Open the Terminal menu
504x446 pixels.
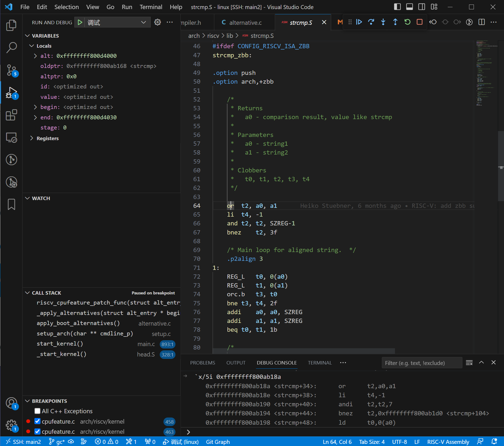click(x=151, y=7)
